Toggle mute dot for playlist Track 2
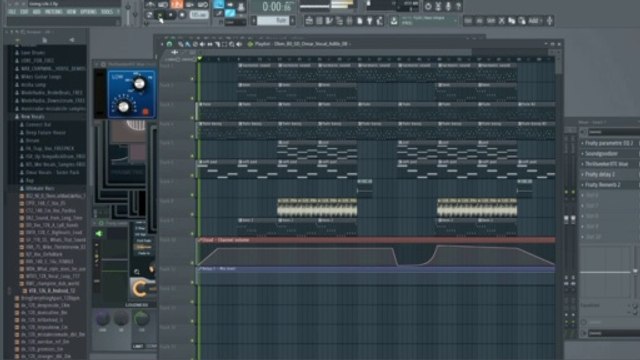The image size is (640, 360). (x=192, y=98)
